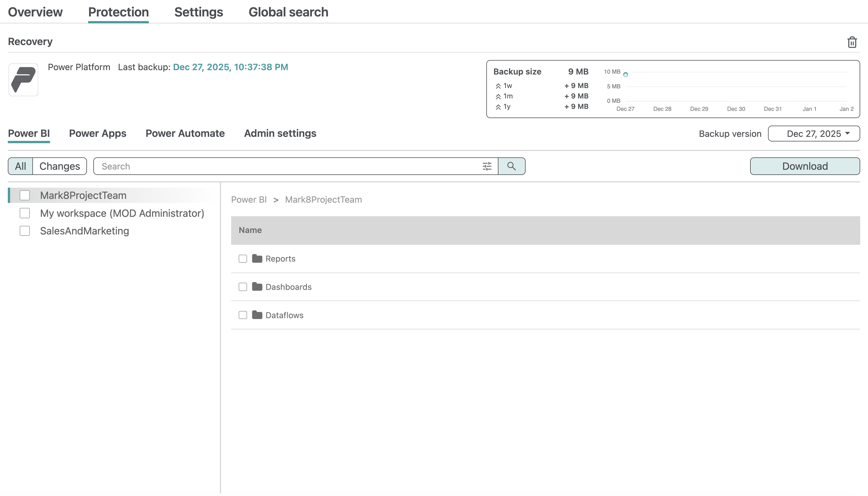The width and height of the screenshot is (868, 496).
Task: Check the Mark8ProjectTeam workspace checkbox
Action: point(25,195)
